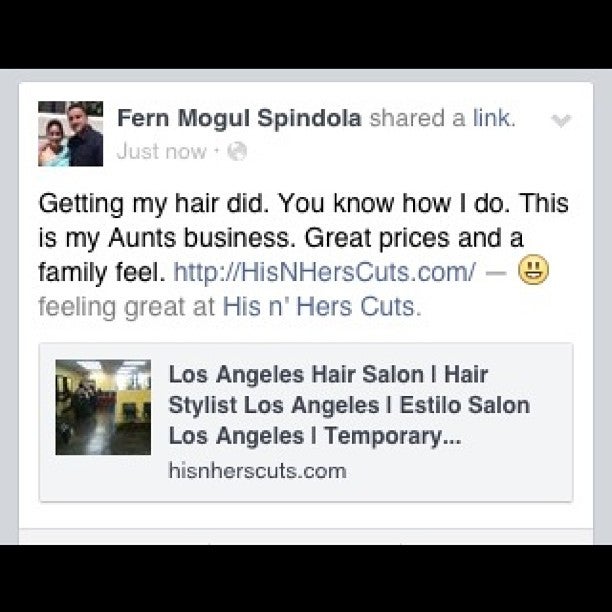Click the dash before the smiley emoji
The image size is (612, 612).
click(x=496, y=273)
